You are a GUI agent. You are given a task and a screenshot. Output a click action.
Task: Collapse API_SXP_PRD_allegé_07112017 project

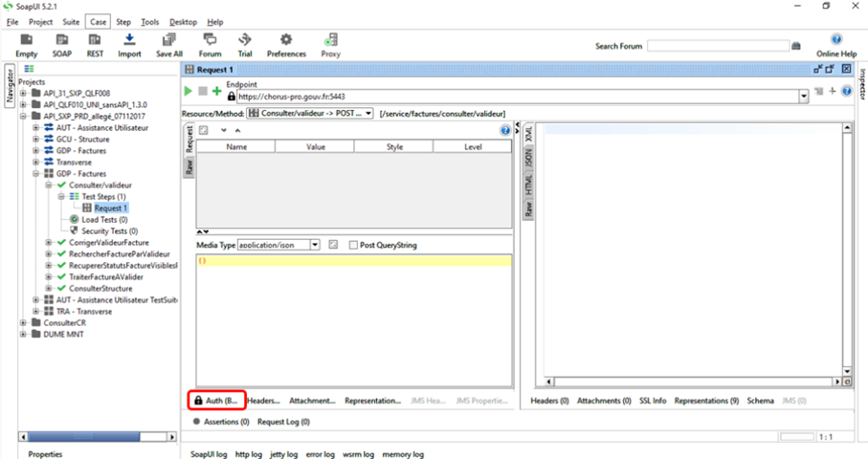coord(23,116)
